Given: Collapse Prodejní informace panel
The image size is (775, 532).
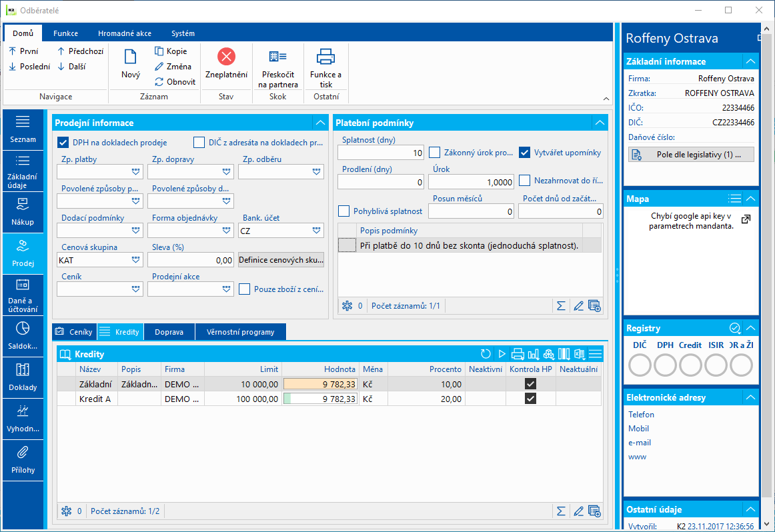Looking at the screenshot, I should [x=320, y=123].
